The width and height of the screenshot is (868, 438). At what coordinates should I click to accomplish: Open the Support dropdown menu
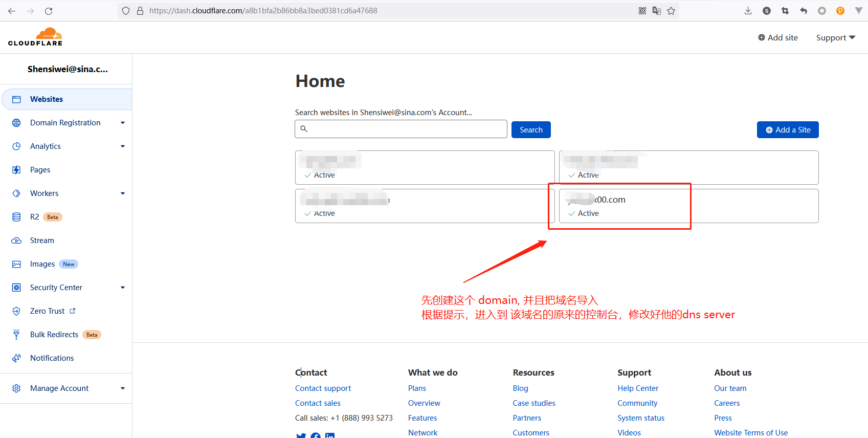[x=835, y=38]
